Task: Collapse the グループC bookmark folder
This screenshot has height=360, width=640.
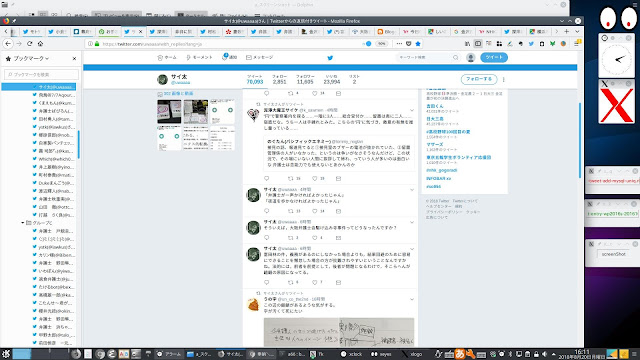Action: coord(23,223)
